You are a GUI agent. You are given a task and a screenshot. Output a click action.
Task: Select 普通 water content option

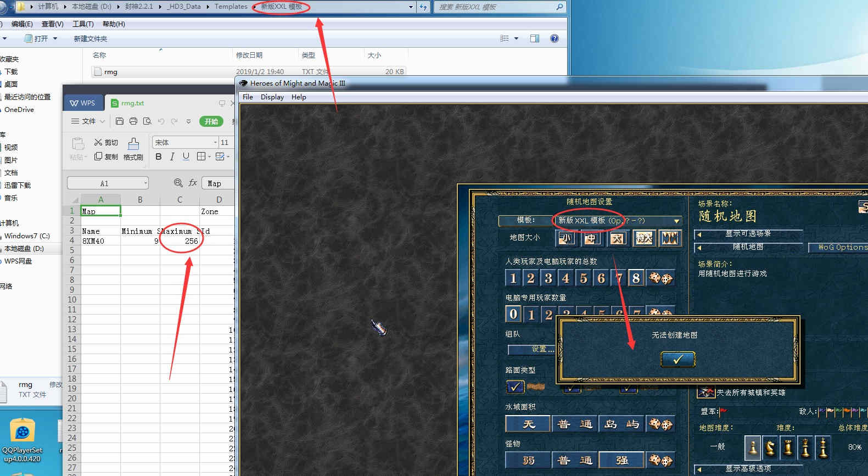point(575,424)
